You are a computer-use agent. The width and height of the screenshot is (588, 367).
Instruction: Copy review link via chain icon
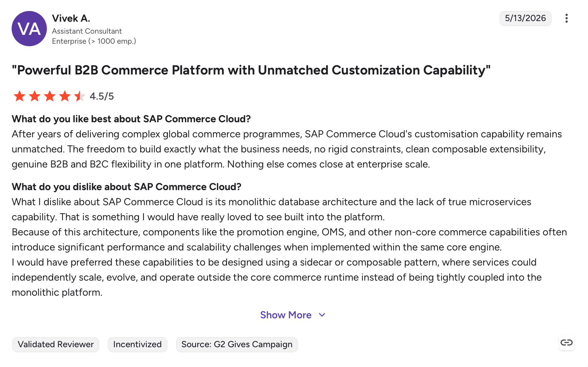click(567, 342)
